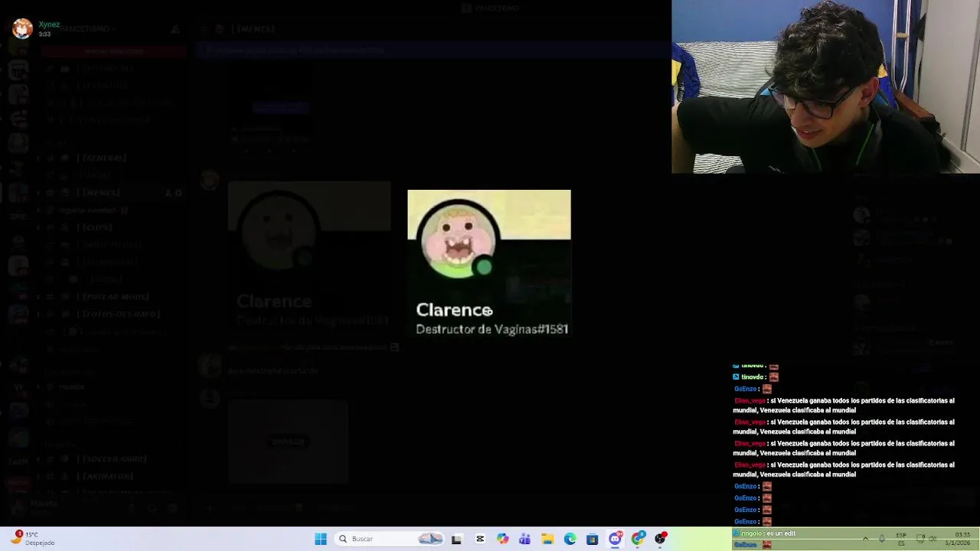Launch Microsoft Edge from the taskbar

click(570, 539)
